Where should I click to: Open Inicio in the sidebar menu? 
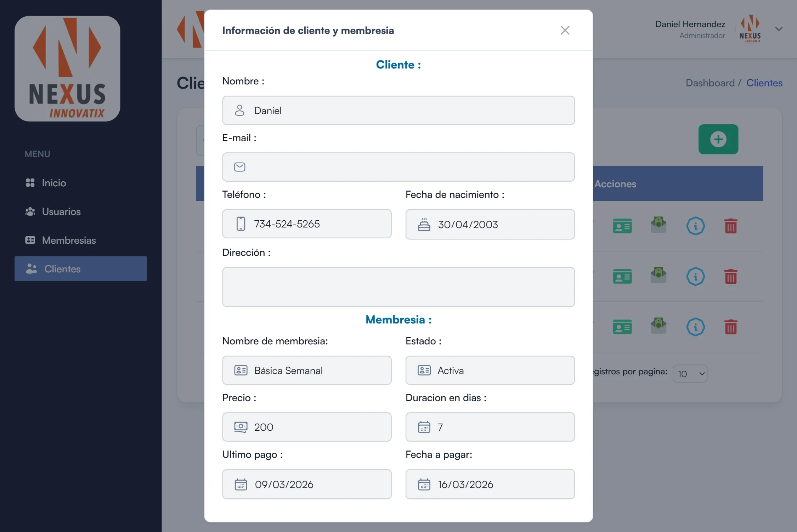pyautogui.click(x=54, y=183)
